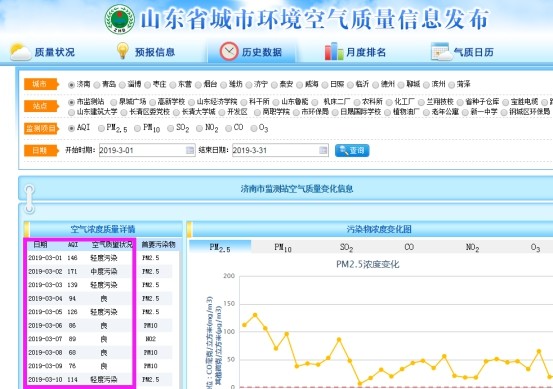Select the 青岛 city radio button
Viewport: 553px width, 389px height.
pos(97,85)
